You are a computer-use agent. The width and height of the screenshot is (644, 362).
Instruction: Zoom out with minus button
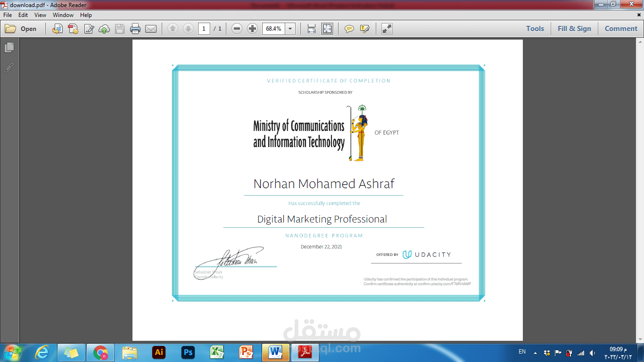(x=237, y=29)
